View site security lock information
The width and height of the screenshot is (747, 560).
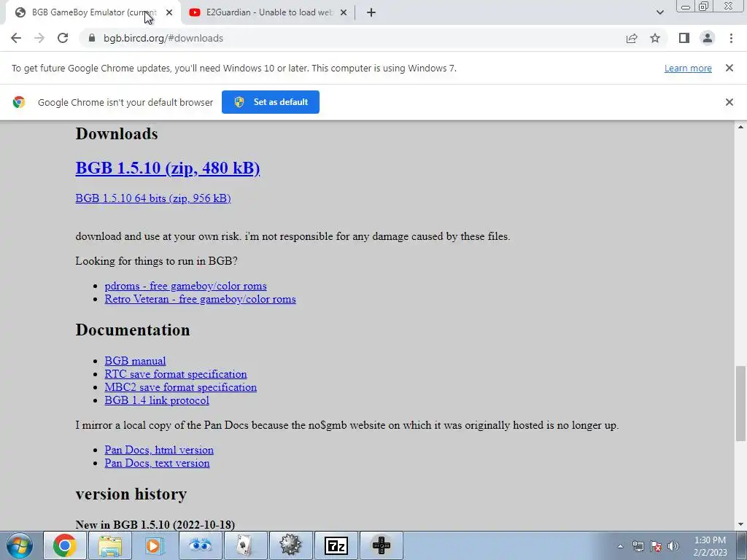92,38
